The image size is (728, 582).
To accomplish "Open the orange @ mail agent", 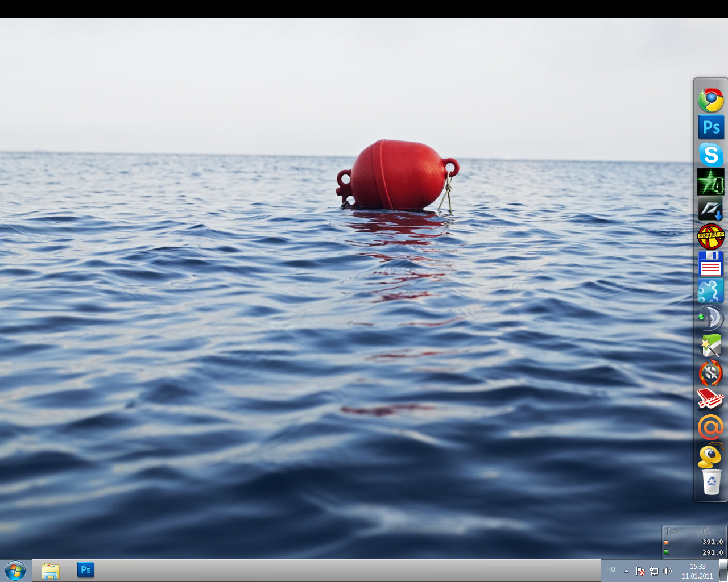I will 710,427.
